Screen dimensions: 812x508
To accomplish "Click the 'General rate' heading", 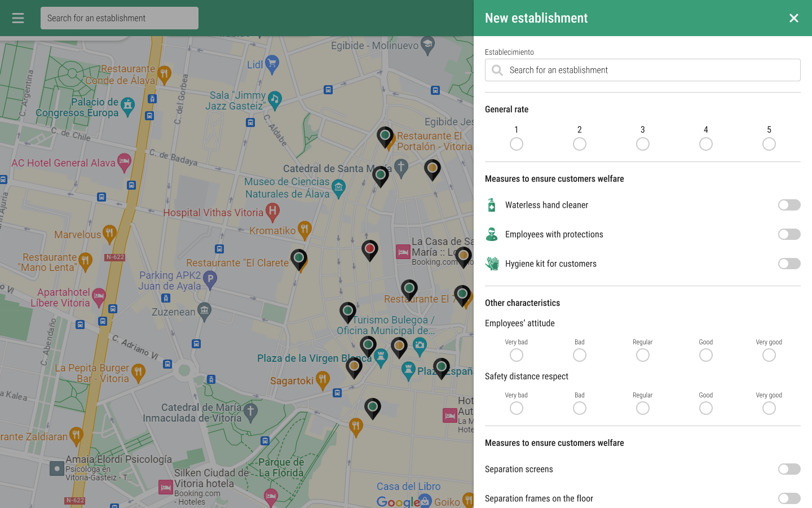I will click(x=506, y=110).
